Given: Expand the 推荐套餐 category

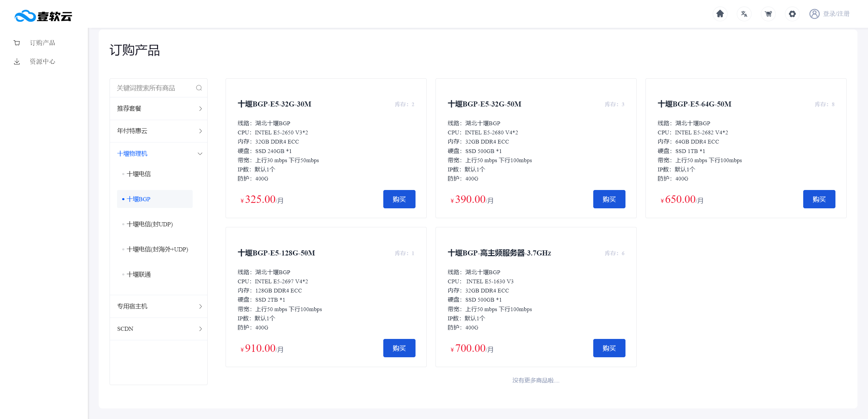Looking at the screenshot, I should coord(158,109).
